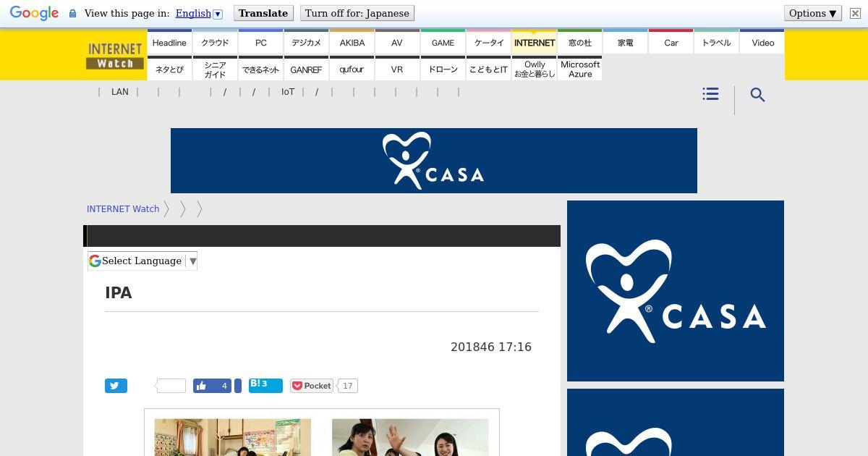Open the 窓の杜 tab
The height and width of the screenshot is (456, 868).
tap(580, 42)
